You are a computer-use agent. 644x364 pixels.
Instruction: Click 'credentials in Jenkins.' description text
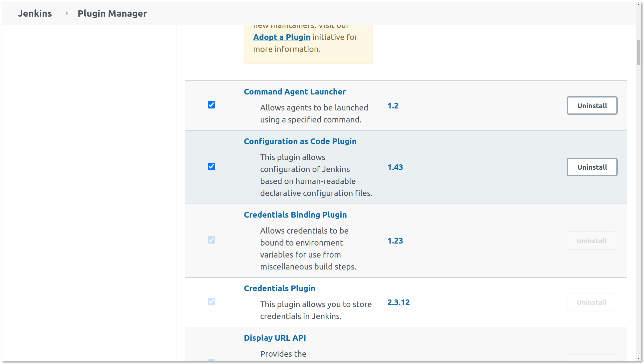pos(301,316)
